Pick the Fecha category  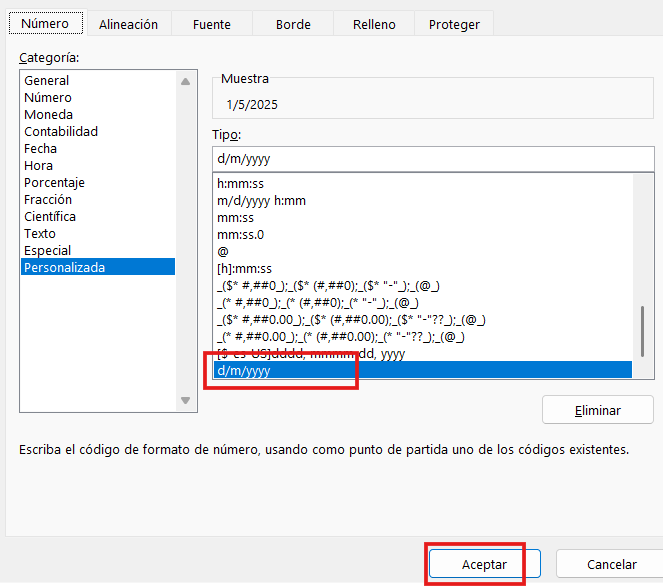point(41,149)
